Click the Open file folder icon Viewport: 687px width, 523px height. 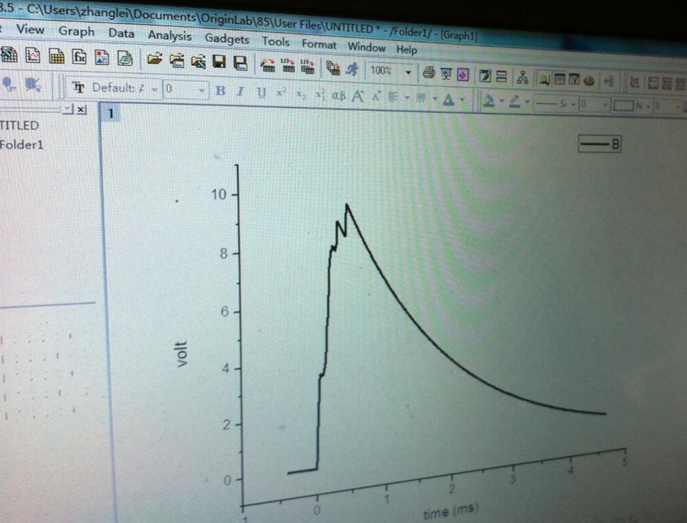154,60
